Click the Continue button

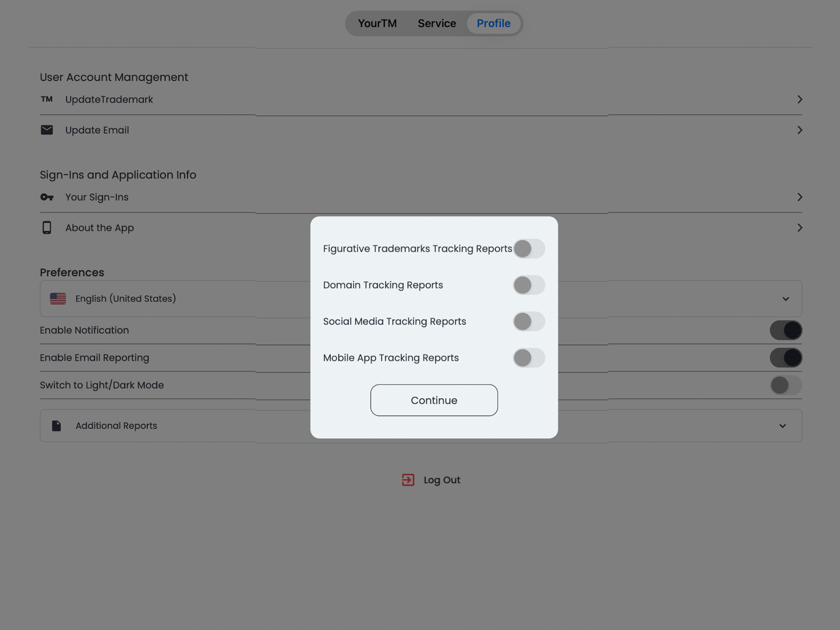click(x=434, y=400)
